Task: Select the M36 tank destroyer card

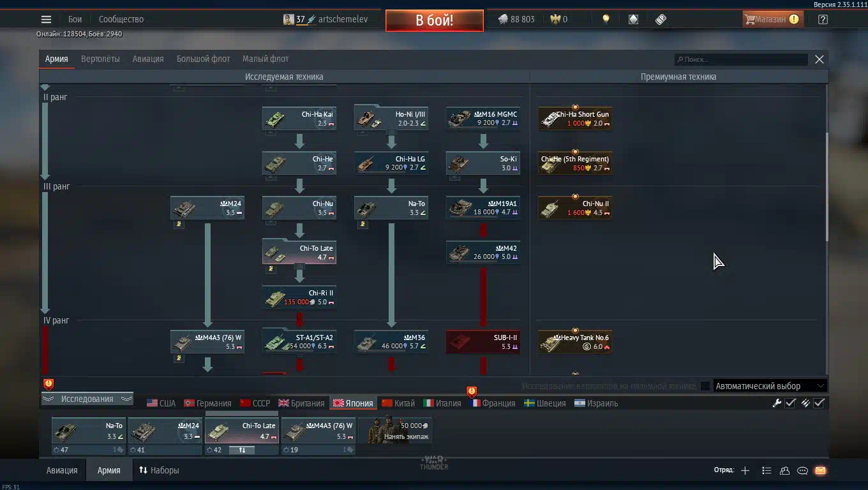Action: pyautogui.click(x=391, y=342)
